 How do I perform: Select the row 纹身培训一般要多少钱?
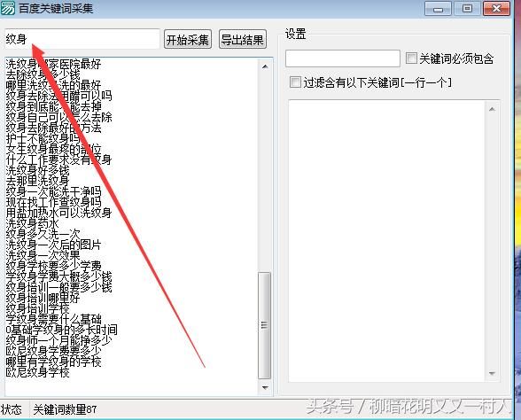click(58, 287)
